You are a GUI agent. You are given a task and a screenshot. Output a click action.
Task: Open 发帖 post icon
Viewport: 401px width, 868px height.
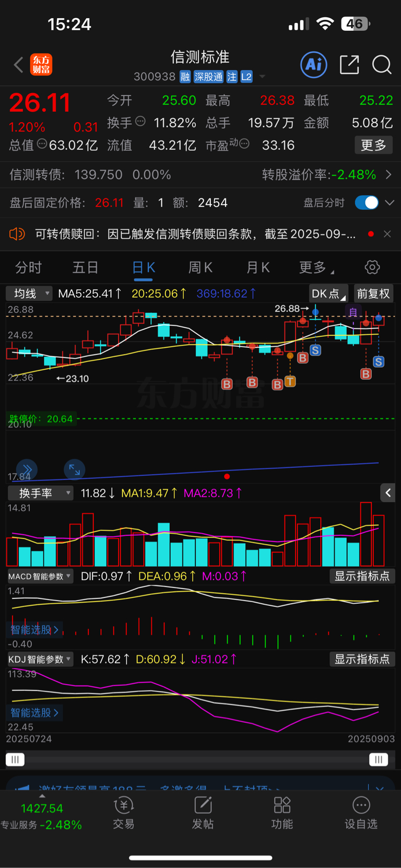point(203,813)
